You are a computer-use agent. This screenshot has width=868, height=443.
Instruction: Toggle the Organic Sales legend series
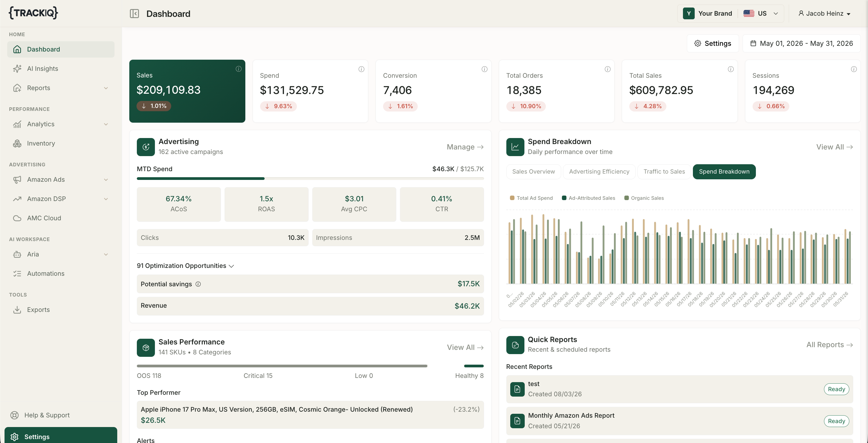coord(644,198)
